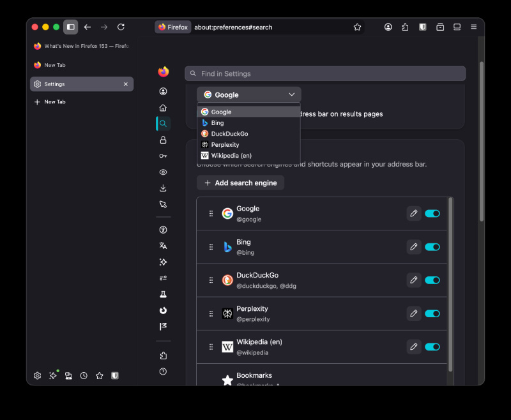Switch to What's New in Firefox tab
Image resolution: width=511 pixels, height=420 pixels.
(82, 46)
